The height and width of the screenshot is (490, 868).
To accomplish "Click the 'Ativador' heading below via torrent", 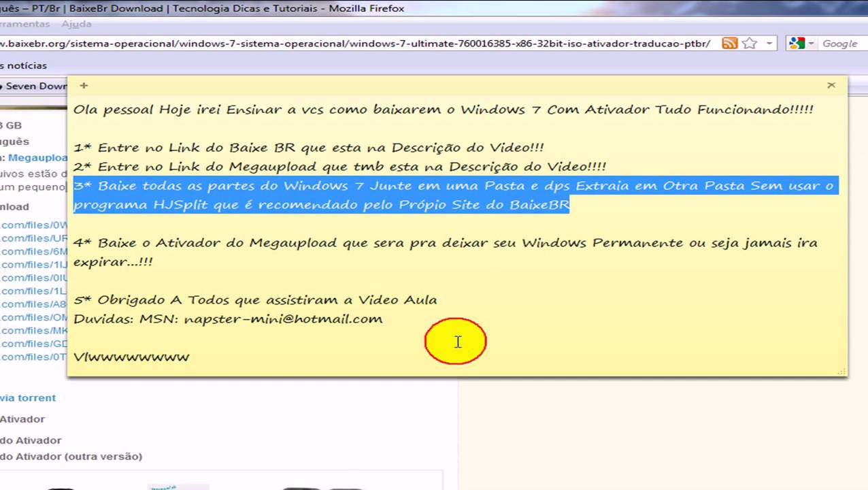I will pos(22,419).
